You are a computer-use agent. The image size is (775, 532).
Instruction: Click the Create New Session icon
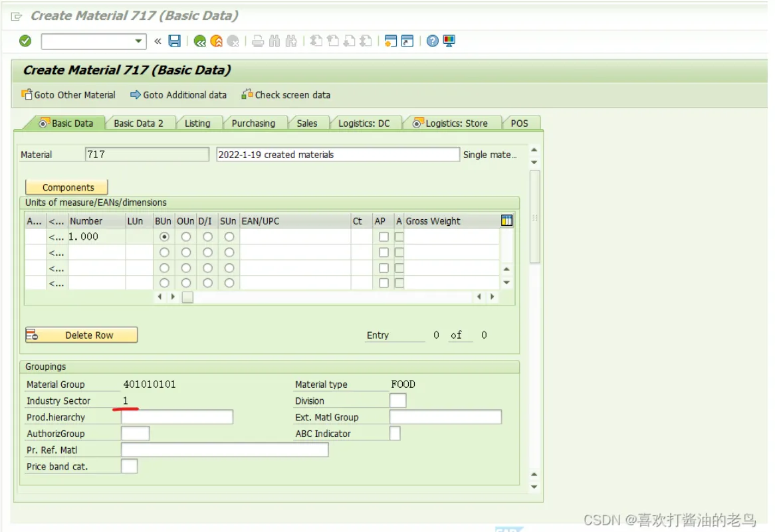pos(390,41)
